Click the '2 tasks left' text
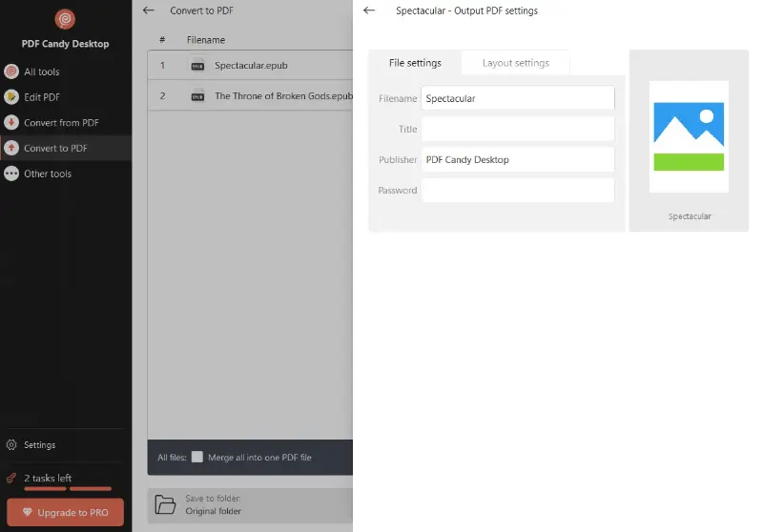763x532 pixels. (x=48, y=478)
